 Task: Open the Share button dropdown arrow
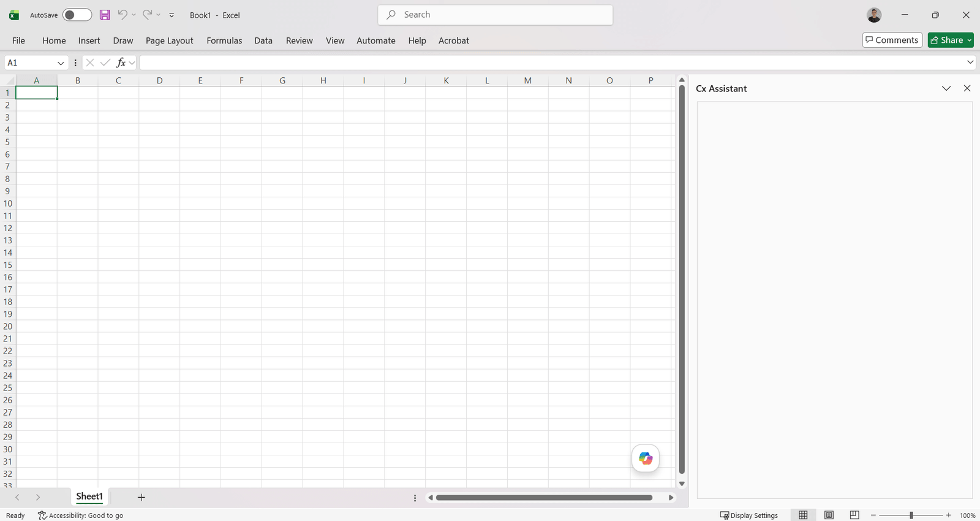coord(970,40)
